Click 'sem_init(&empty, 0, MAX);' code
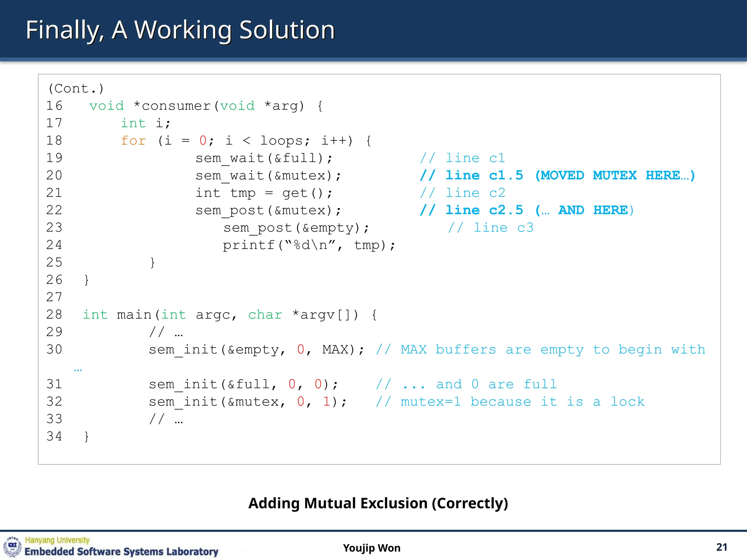This screenshot has width=747, height=560. [256, 350]
